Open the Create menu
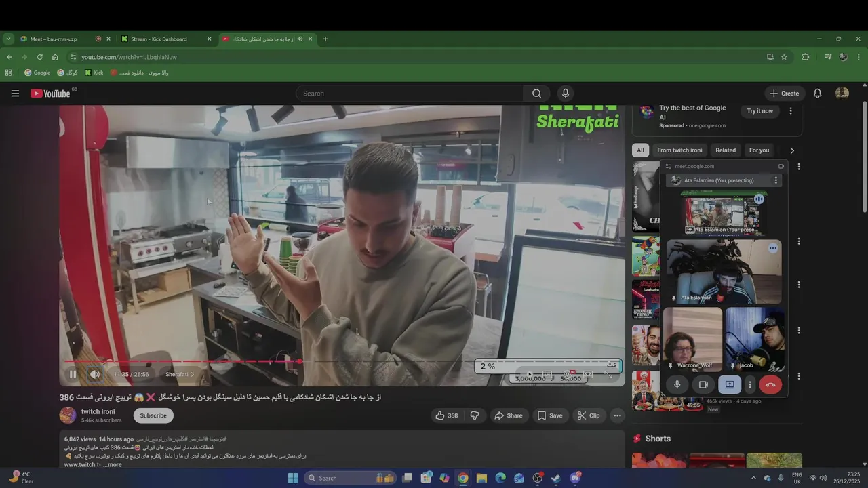 pyautogui.click(x=784, y=94)
